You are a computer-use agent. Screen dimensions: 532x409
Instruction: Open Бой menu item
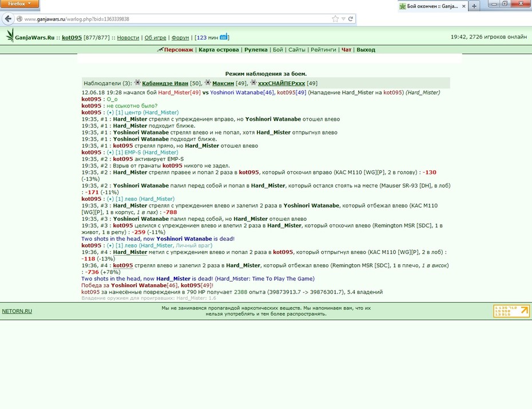(x=278, y=50)
